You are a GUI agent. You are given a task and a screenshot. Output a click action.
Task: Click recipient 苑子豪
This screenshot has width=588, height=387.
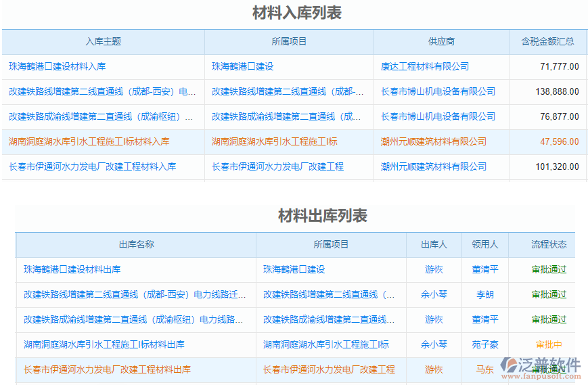click(x=485, y=344)
